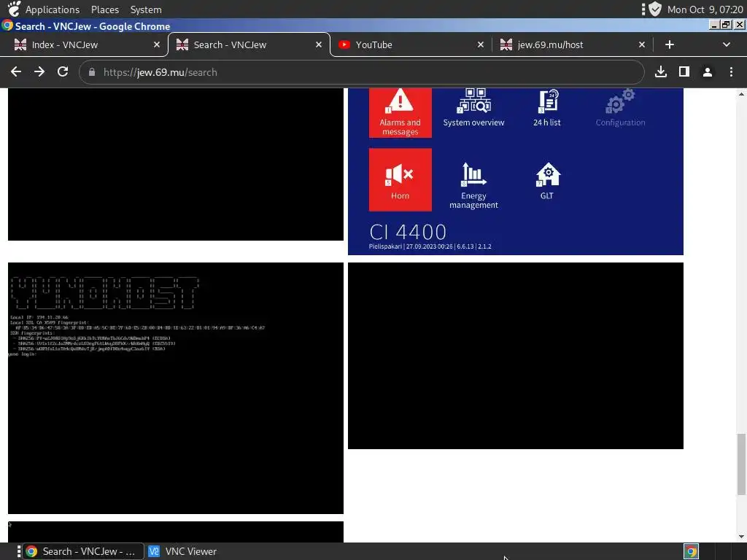Open the Applications menu

coord(52,9)
